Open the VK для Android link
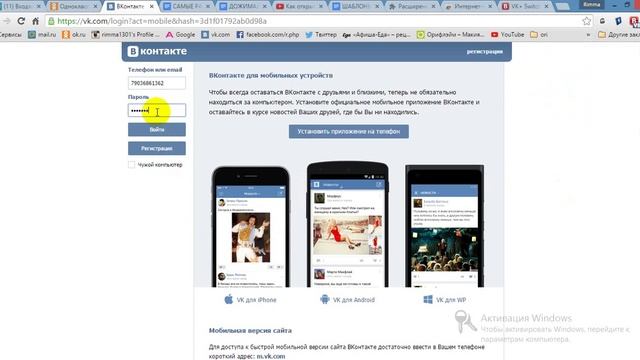Image resolution: width=640 pixels, height=360 pixels. click(353, 300)
